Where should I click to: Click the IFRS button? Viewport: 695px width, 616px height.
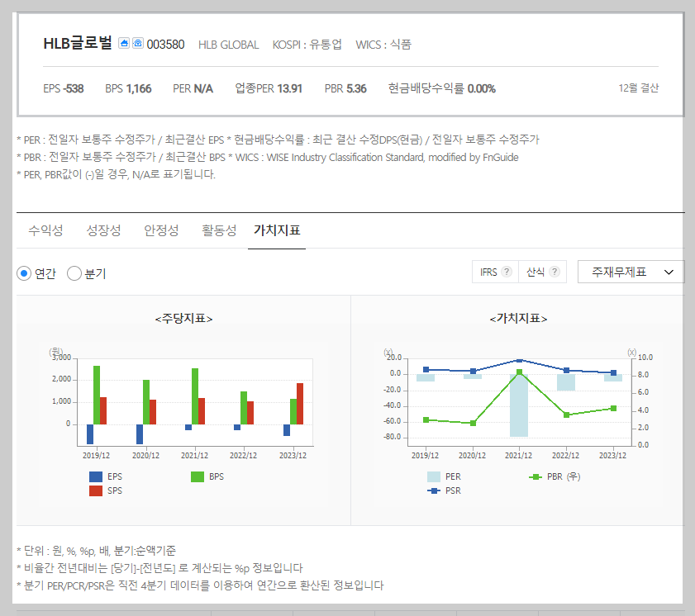click(495, 272)
